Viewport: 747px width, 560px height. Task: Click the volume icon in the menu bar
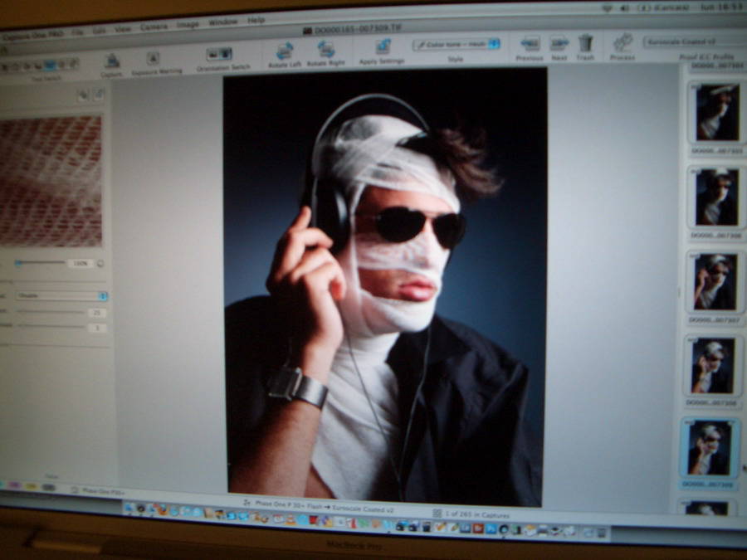point(624,8)
